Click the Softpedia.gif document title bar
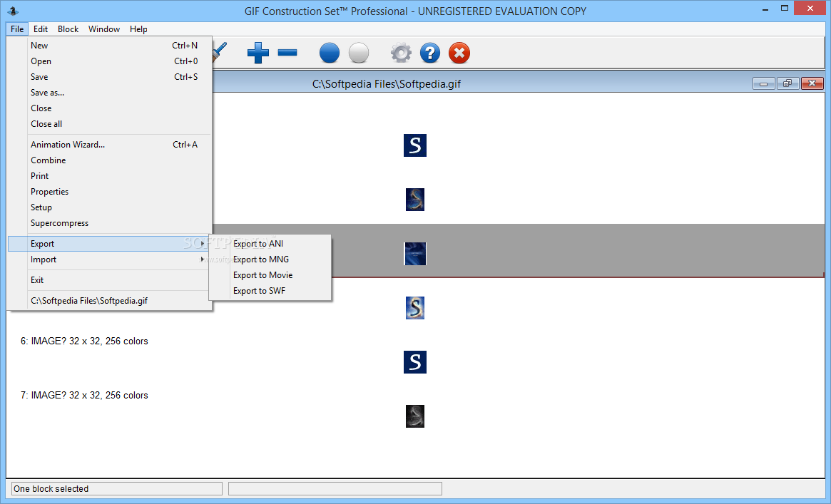This screenshot has height=504, width=831. (387, 83)
